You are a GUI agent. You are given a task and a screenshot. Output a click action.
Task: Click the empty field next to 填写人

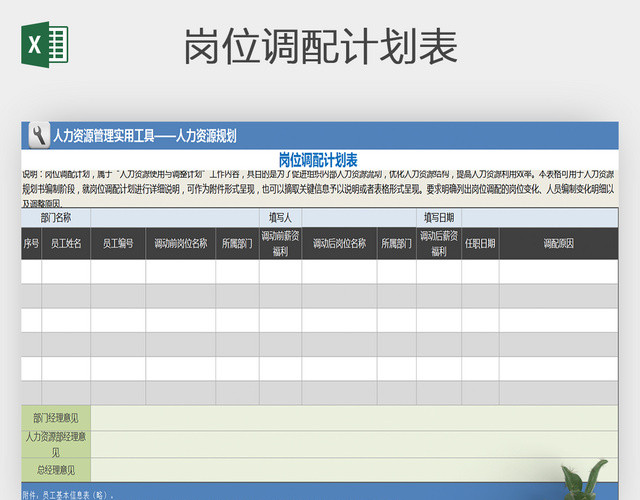click(359, 218)
